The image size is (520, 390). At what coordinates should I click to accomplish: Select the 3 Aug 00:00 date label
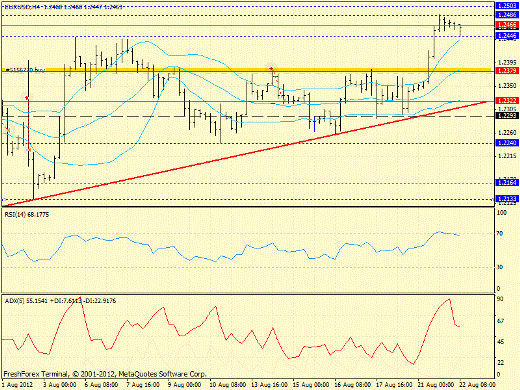60,384
